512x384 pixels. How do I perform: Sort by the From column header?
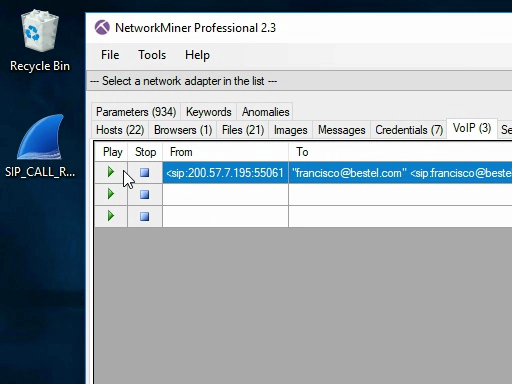[225, 152]
